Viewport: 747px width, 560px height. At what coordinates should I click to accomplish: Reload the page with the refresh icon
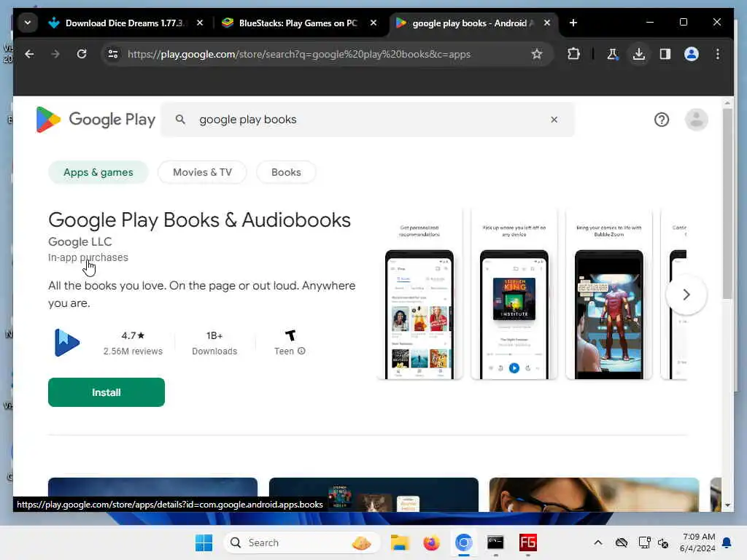point(82,54)
